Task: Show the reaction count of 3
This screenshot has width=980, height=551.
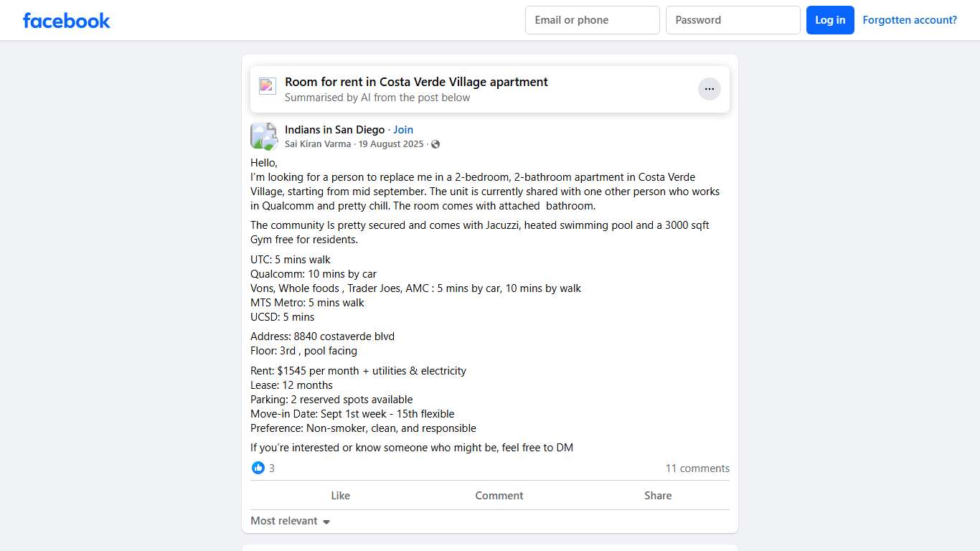Action: pyautogui.click(x=272, y=468)
